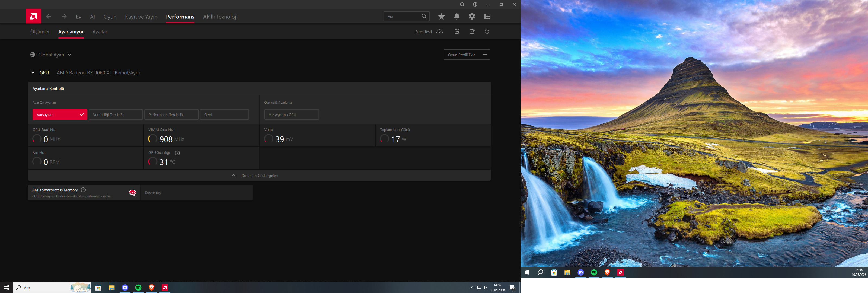Click the AMD logo home icon
Screen dimensions: 868x293
coord(33,16)
